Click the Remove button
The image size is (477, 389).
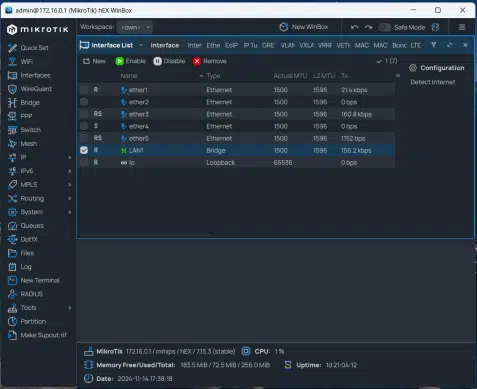(x=210, y=61)
